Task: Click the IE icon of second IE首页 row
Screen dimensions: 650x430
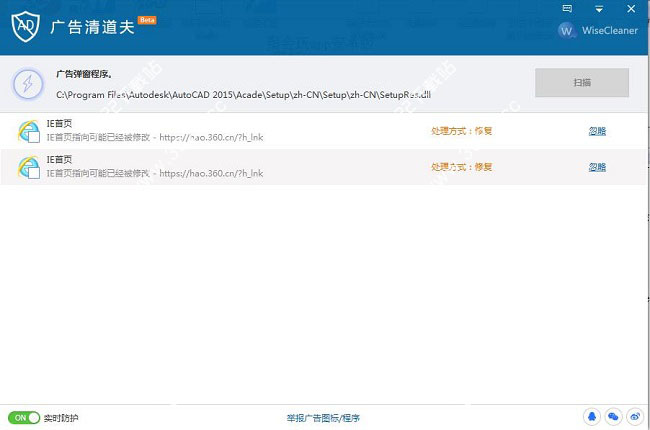Action: 29,167
